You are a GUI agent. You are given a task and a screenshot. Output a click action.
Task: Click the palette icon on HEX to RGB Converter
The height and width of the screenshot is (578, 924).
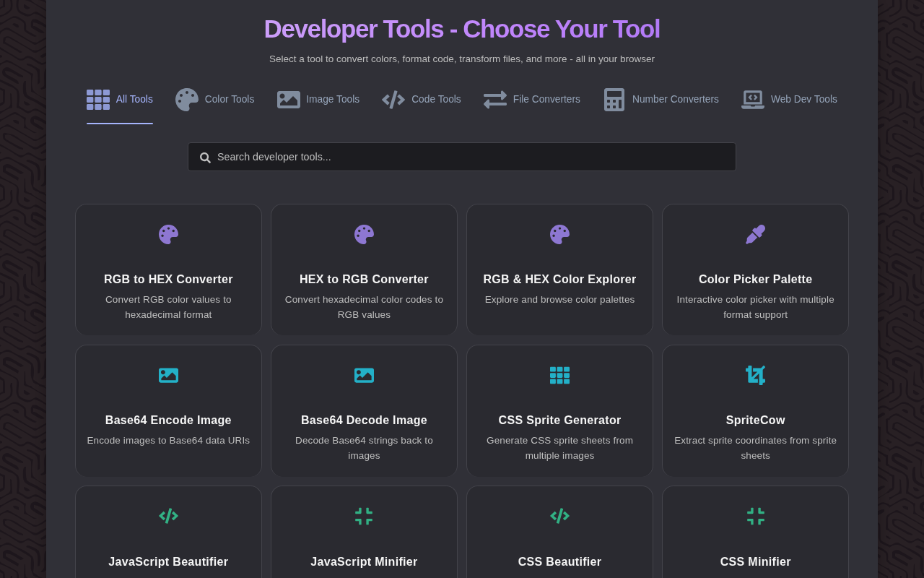(x=364, y=235)
